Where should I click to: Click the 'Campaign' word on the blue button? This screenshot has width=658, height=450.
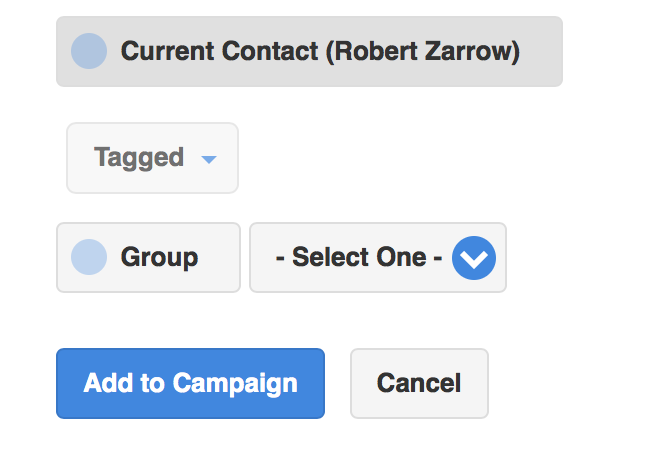235,384
